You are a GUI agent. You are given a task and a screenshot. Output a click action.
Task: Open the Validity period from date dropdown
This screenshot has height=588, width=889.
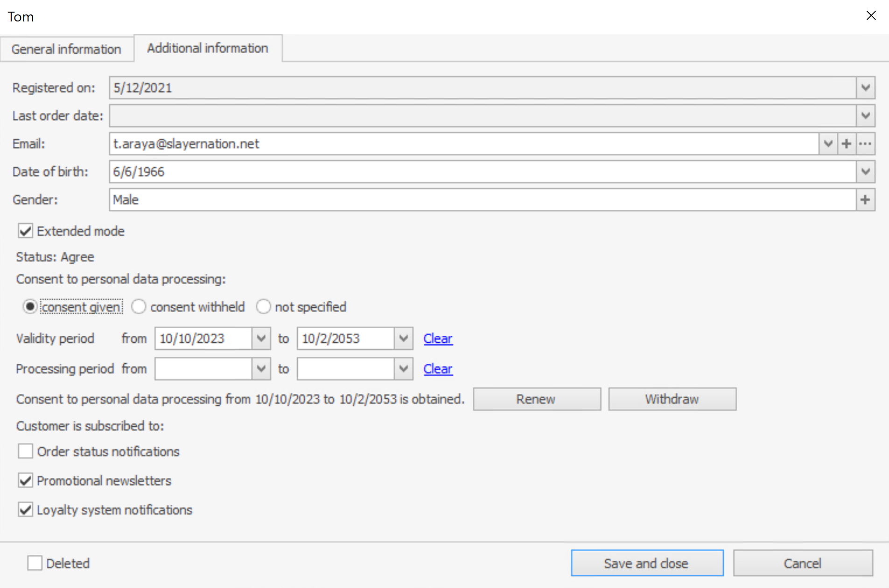click(261, 339)
